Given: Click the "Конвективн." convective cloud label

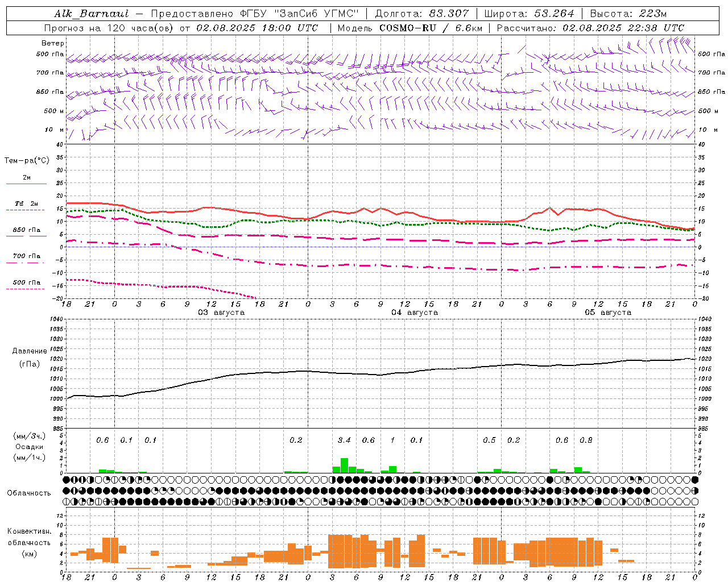Looking at the screenshot, I should tap(29, 531).
